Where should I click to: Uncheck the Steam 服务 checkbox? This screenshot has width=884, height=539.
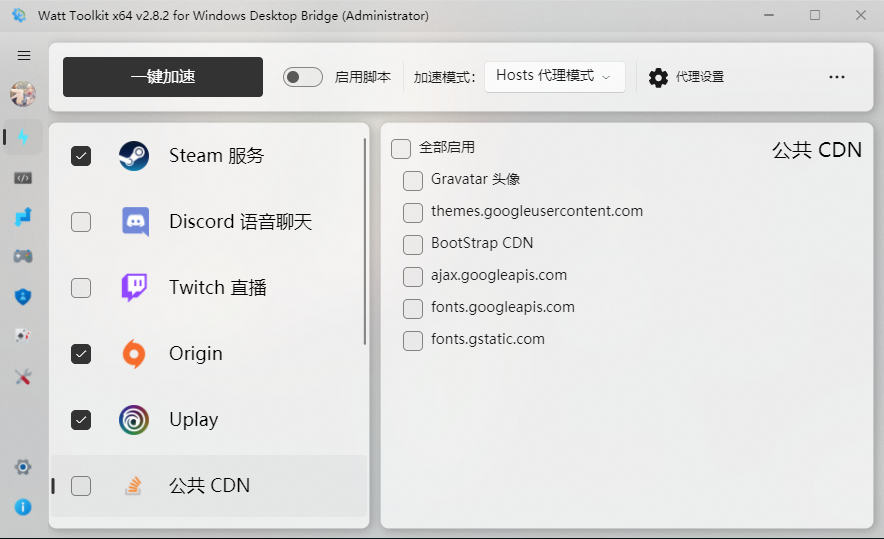click(x=81, y=156)
